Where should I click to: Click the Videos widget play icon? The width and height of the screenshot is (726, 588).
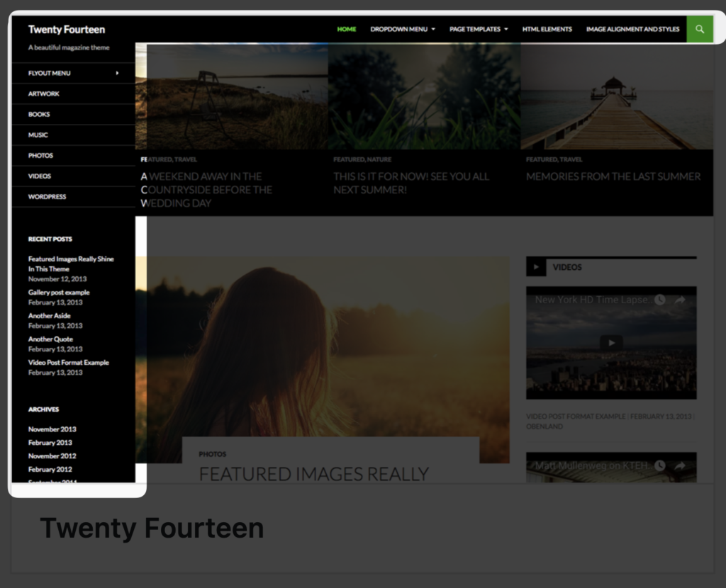(536, 267)
